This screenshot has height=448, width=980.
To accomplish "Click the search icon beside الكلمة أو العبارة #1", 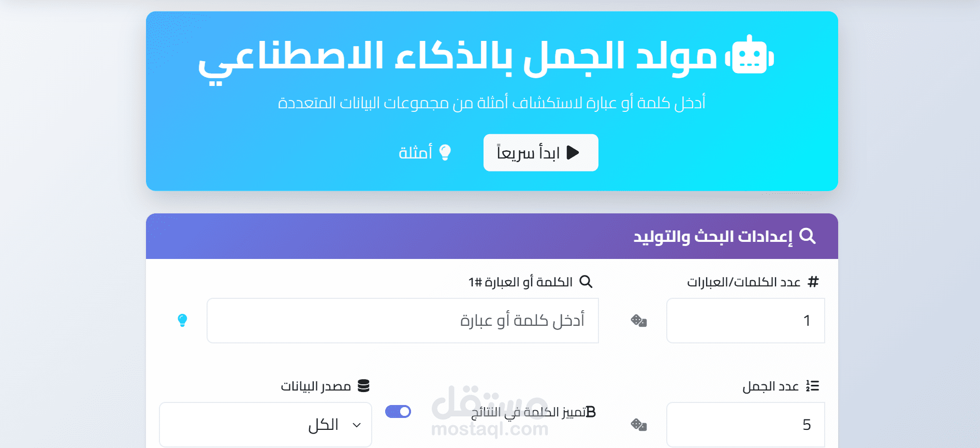I will point(586,282).
